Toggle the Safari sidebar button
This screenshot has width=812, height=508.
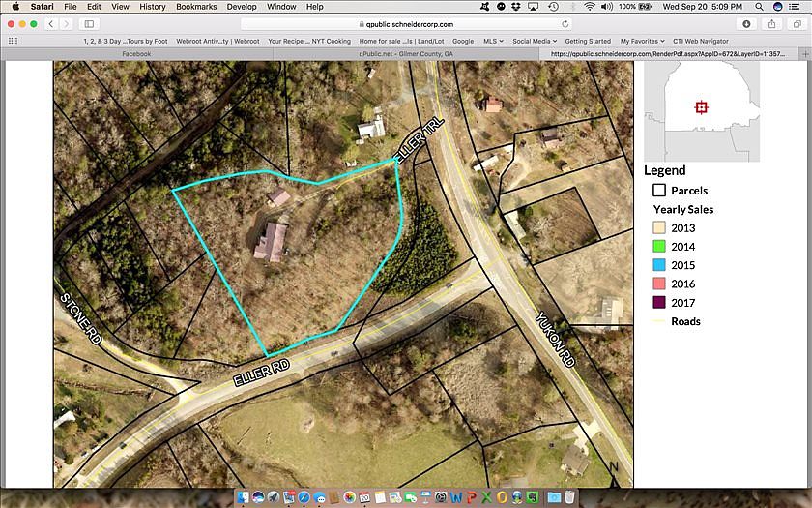tap(89, 23)
